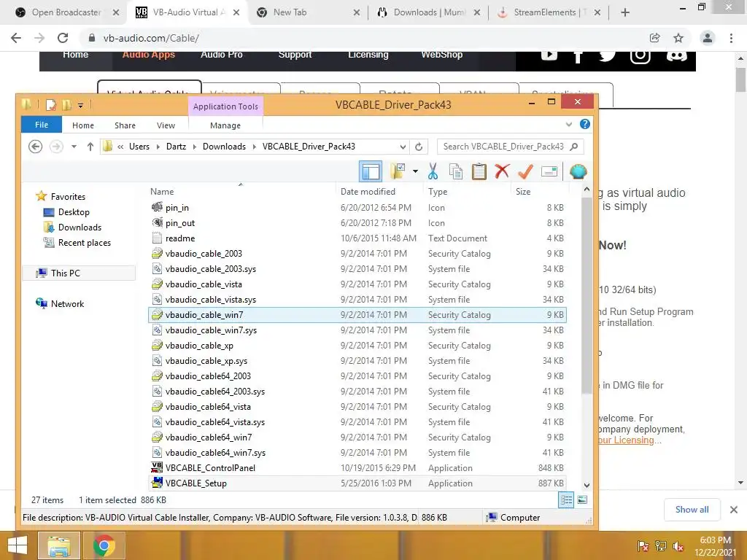The width and height of the screenshot is (747, 560).
Task: Open the Home ribbon tab
Action: (x=83, y=125)
